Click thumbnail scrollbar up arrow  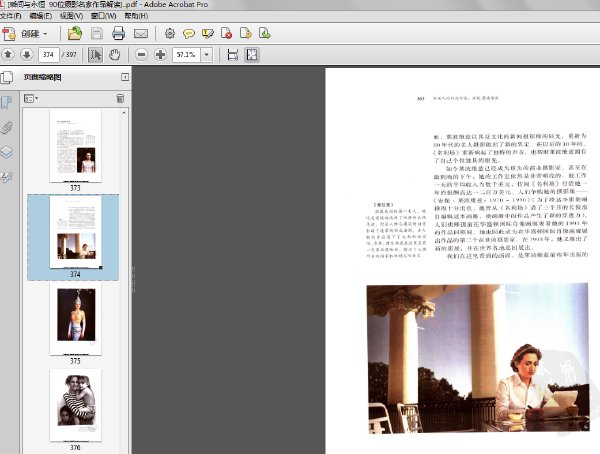coord(124,113)
